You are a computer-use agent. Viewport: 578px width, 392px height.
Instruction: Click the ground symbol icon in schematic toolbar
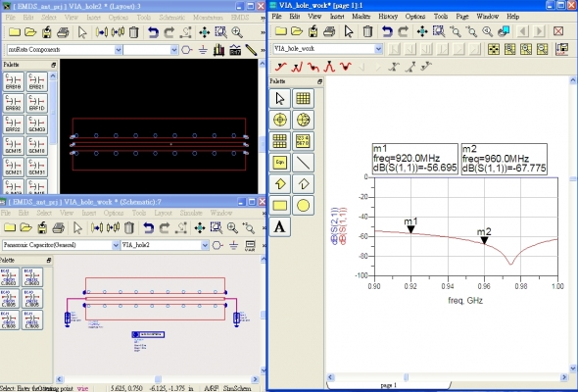[233, 245]
